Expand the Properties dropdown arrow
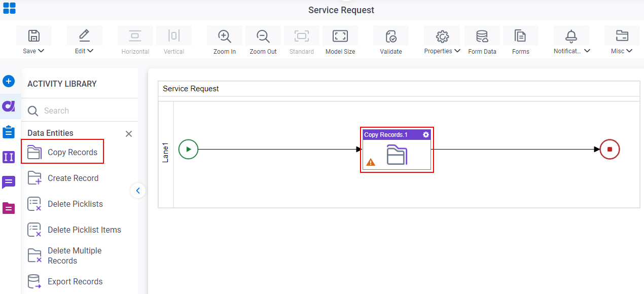644x294 pixels. (457, 51)
